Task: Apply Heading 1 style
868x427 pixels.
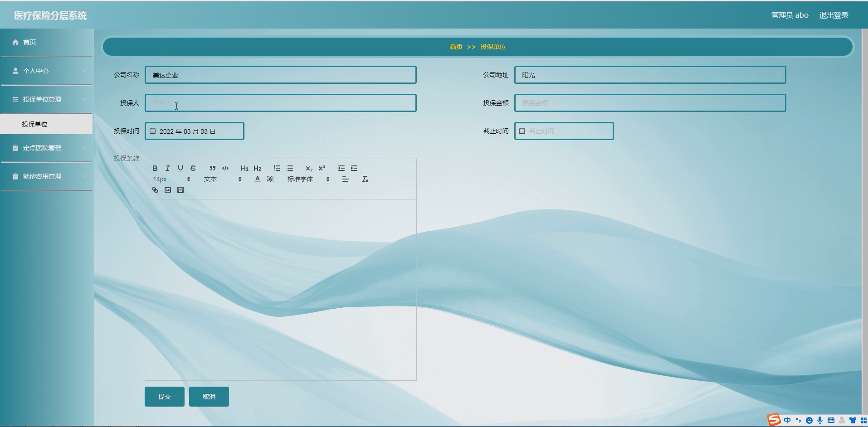Action: pos(244,168)
